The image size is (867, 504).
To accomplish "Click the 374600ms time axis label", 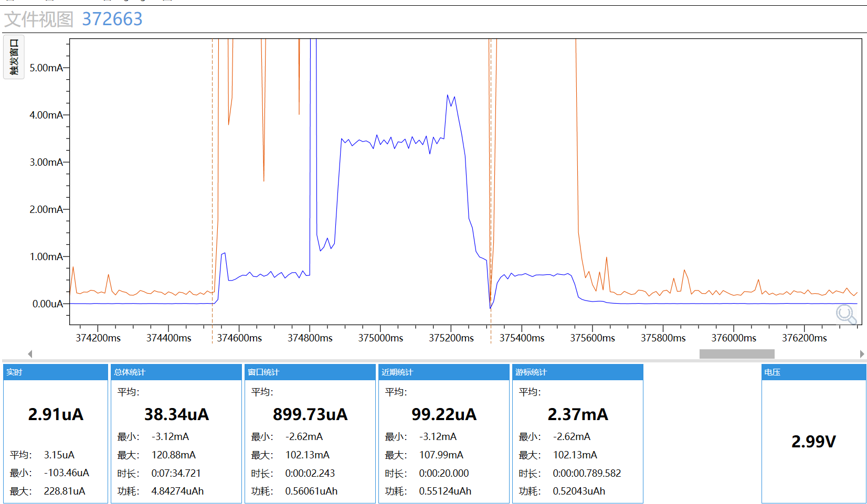I will point(239,338).
